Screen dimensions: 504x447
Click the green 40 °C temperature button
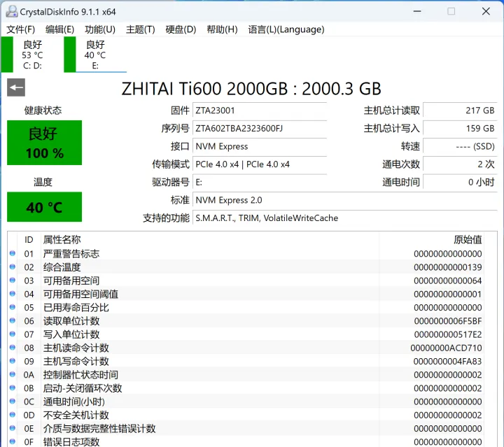coord(44,207)
